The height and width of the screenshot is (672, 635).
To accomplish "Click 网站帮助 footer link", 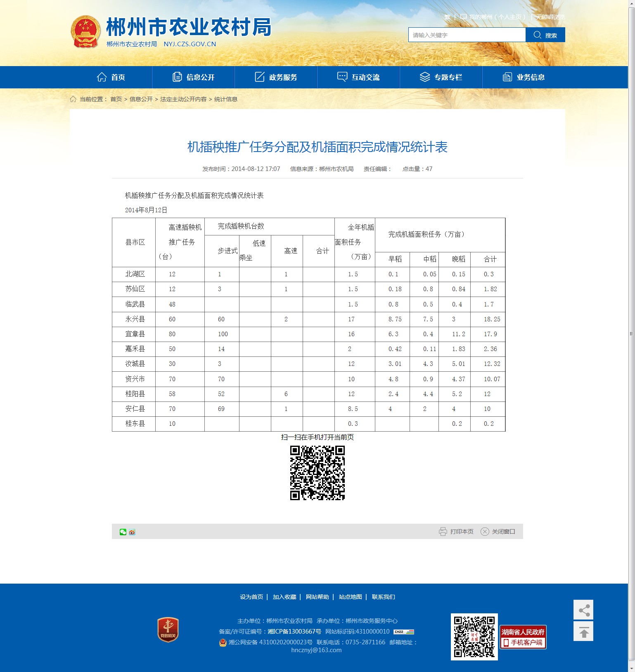I will 317,597.
